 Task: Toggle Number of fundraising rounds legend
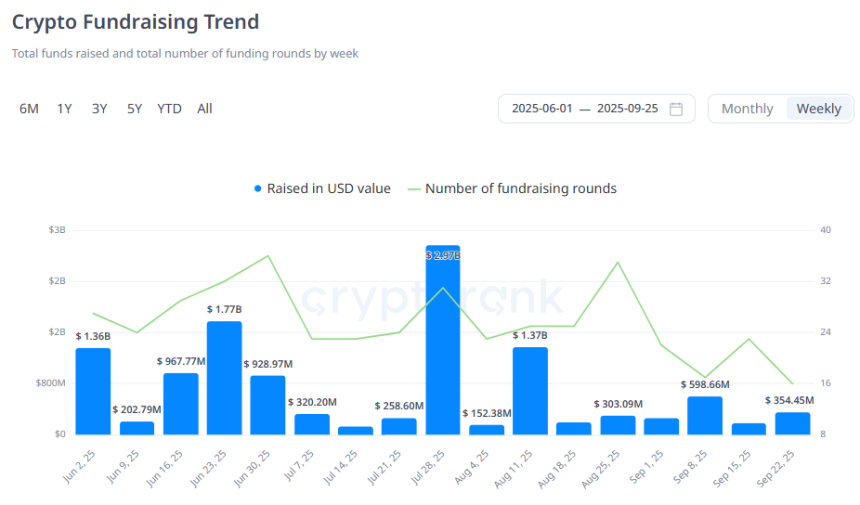tap(520, 188)
